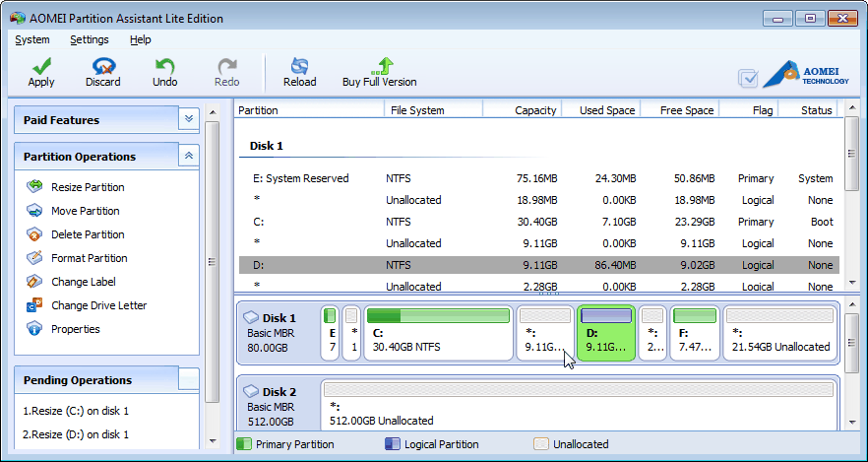Open Change Drive Letter option

click(x=99, y=305)
